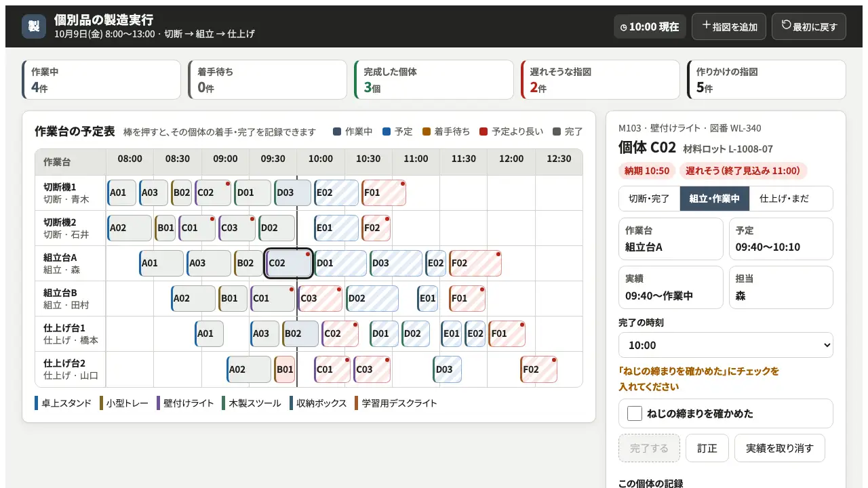The image size is (868, 488).
Task: Open bar C03 in the 組立台B row
Action: coord(321,298)
